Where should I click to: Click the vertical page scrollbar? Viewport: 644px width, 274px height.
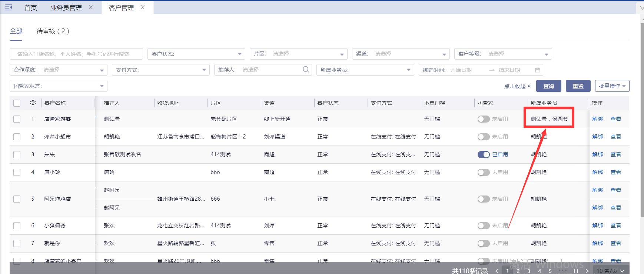[x=642, y=120]
